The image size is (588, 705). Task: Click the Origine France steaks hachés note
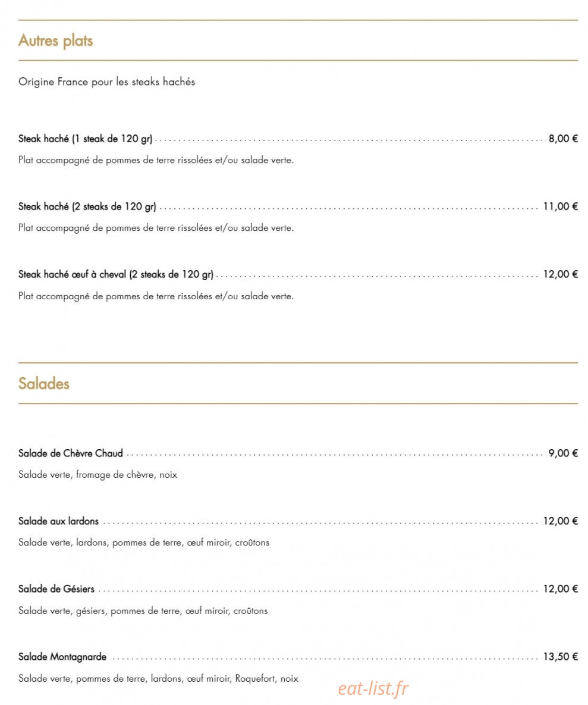pos(107,82)
